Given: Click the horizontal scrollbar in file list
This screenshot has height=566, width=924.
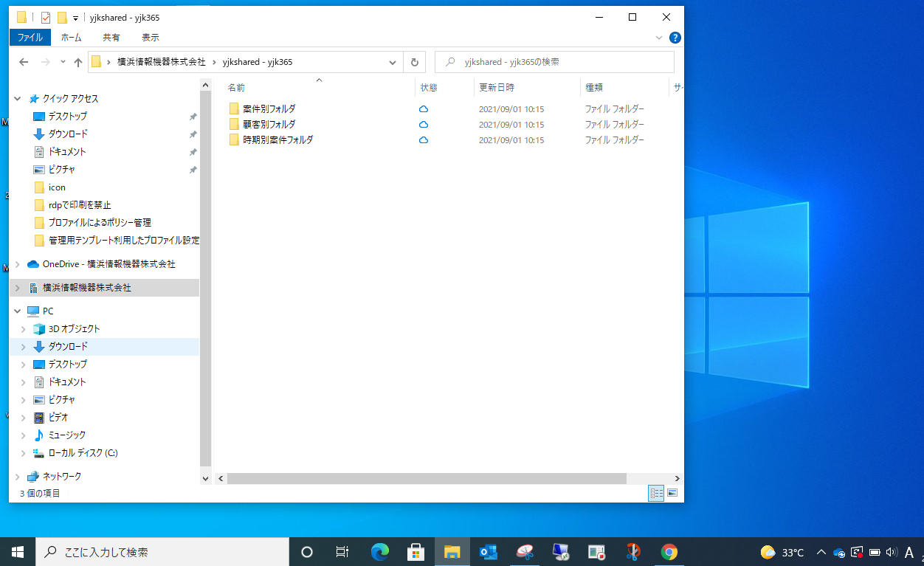Looking at the screenshot, I should [x=426, y=478].
